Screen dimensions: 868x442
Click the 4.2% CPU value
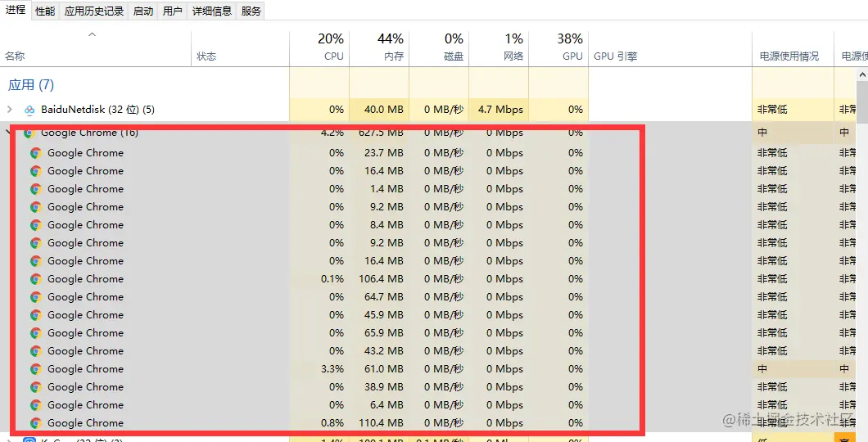(332, 133)
